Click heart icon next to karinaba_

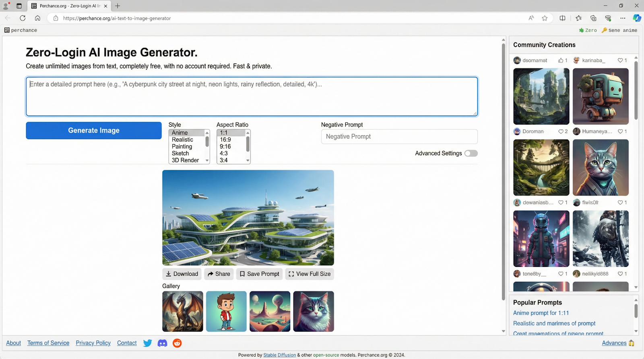click(620, 60)
